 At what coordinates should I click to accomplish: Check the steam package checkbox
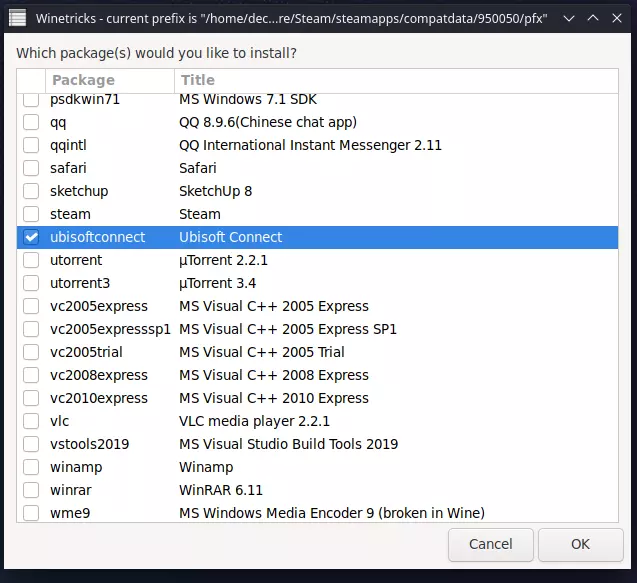(x=32, y=214)
